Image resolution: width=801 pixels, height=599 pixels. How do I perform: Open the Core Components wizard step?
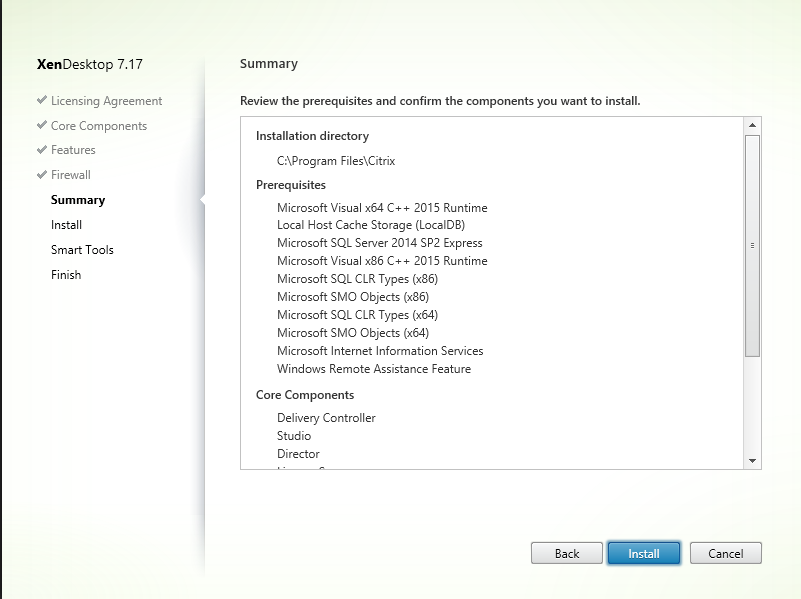click(x=99, y=126)
